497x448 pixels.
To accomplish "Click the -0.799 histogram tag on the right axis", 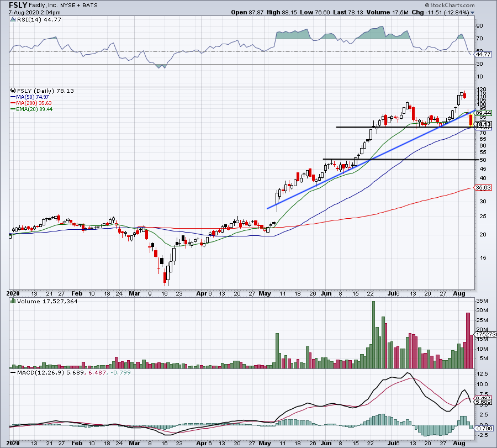I will click(484, 428).
